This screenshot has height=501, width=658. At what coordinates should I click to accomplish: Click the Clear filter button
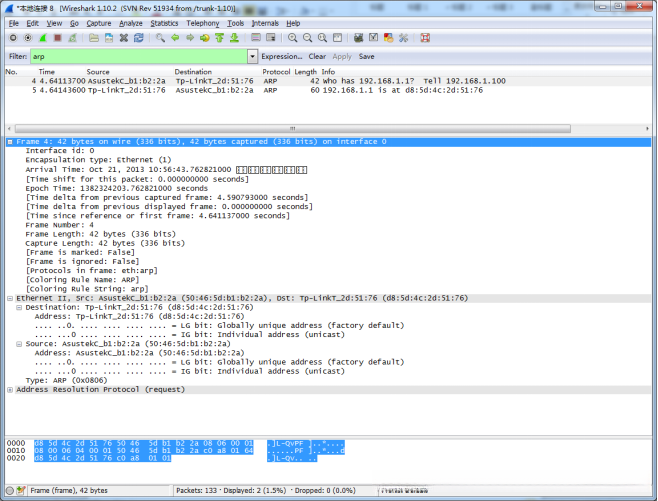coord(317,57)
